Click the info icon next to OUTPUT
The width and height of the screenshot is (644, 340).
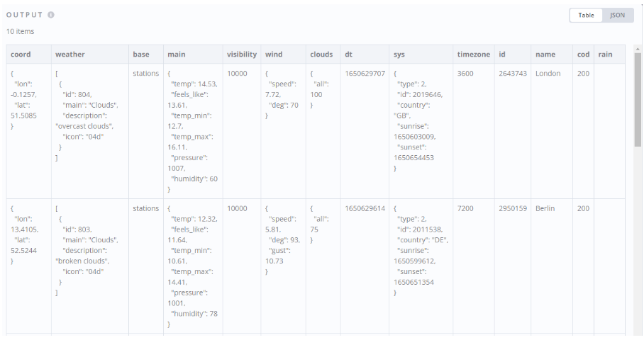(51, 15)
